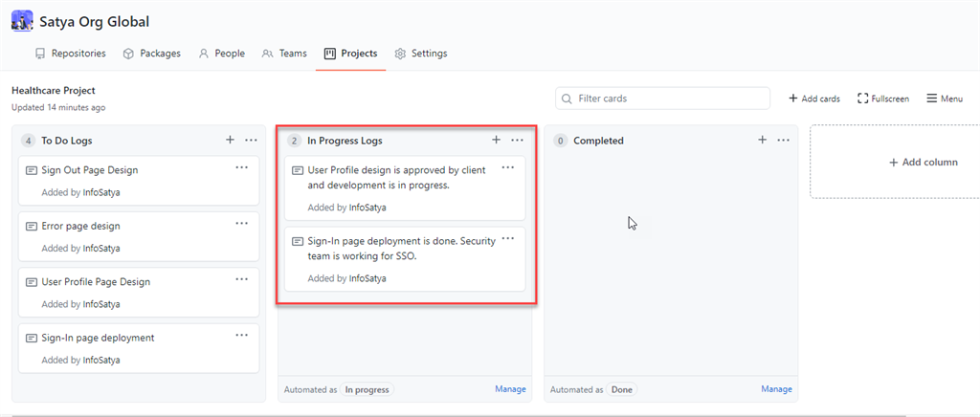Open options for Sign-In page deployment card
980x417 pixels.
(x=242, y=335)
